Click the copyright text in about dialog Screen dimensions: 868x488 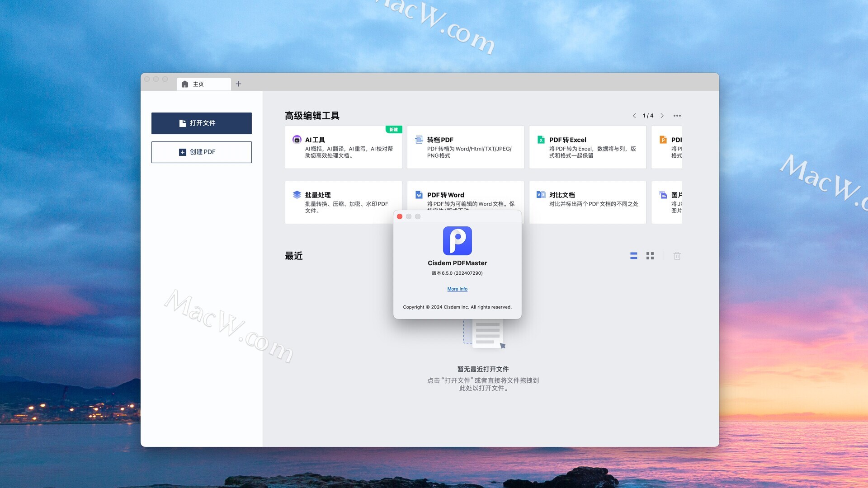point(457,307)
